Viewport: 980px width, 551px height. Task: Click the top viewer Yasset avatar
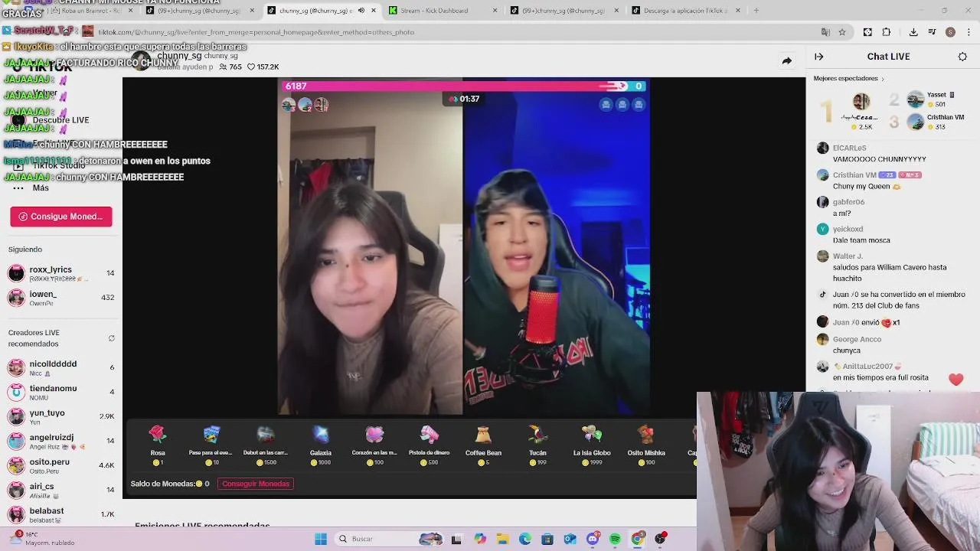pos(916,99)
